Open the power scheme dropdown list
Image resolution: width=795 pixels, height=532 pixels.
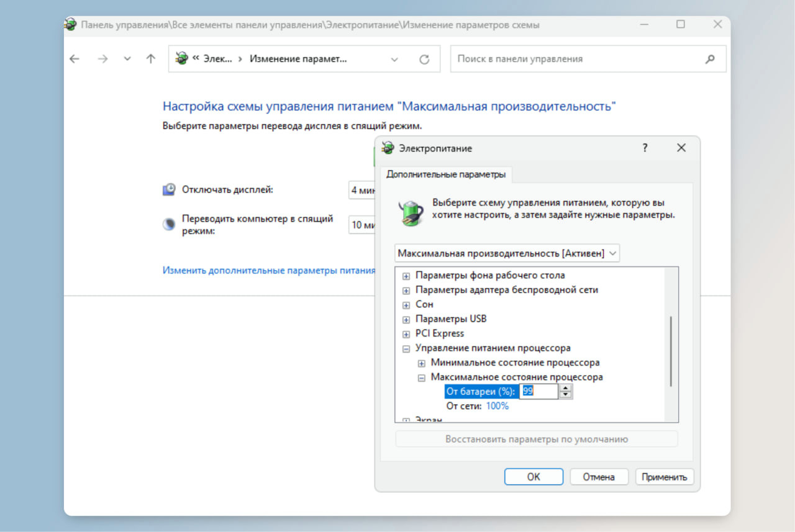tap(612, 253)
